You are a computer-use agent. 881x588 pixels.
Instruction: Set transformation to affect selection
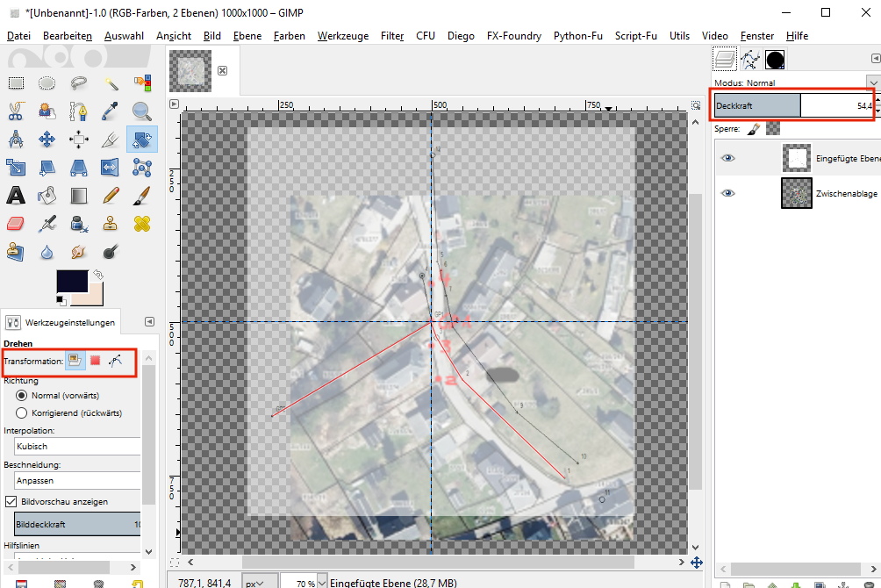pos(96,361)
